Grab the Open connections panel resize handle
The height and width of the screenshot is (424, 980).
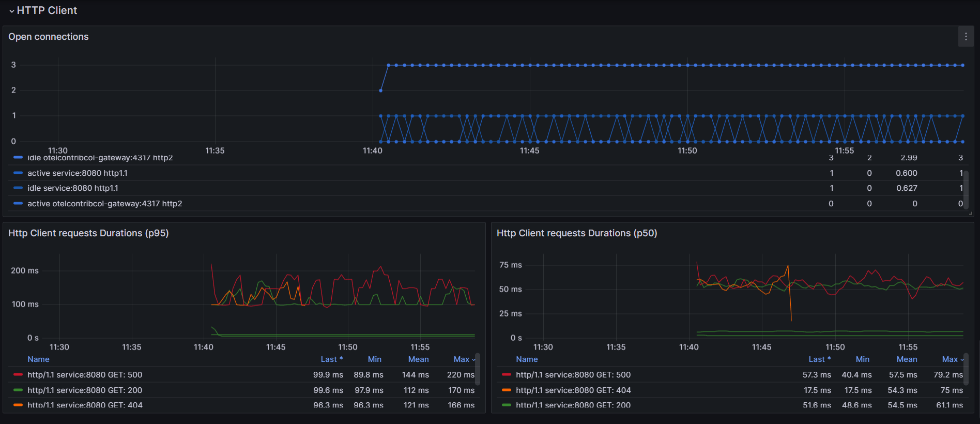[x=970, y=213]
